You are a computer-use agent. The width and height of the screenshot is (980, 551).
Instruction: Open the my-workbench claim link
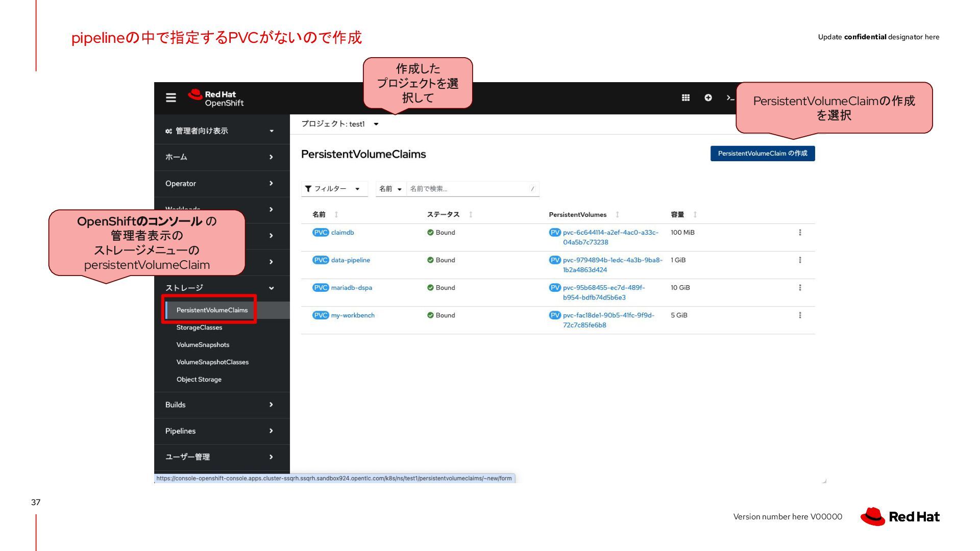[x=353, y=315]
